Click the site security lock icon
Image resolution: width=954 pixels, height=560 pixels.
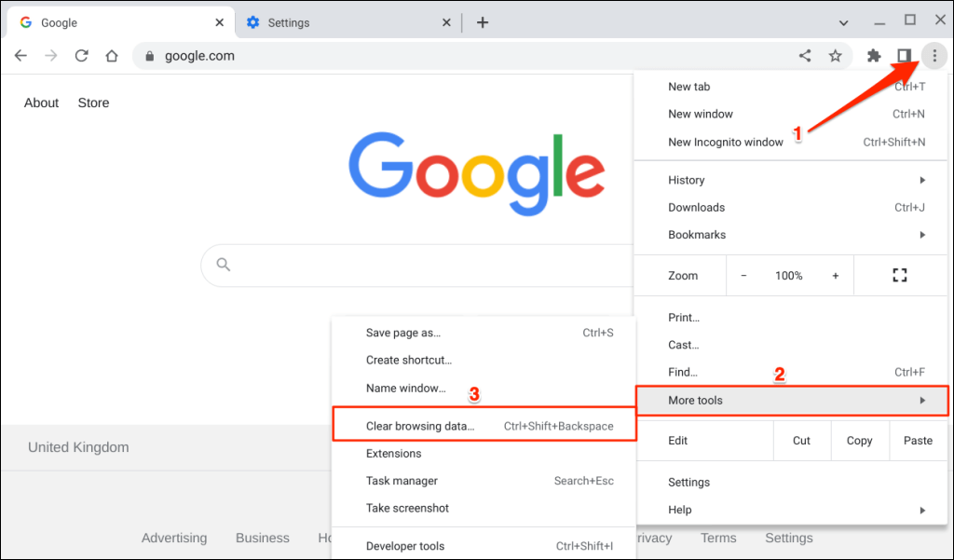149,56
